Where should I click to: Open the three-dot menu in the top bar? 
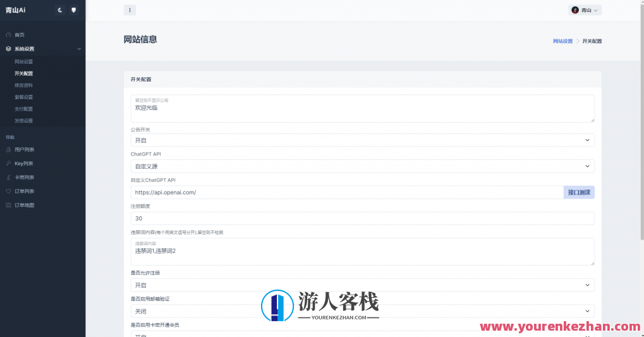(130, 10)
